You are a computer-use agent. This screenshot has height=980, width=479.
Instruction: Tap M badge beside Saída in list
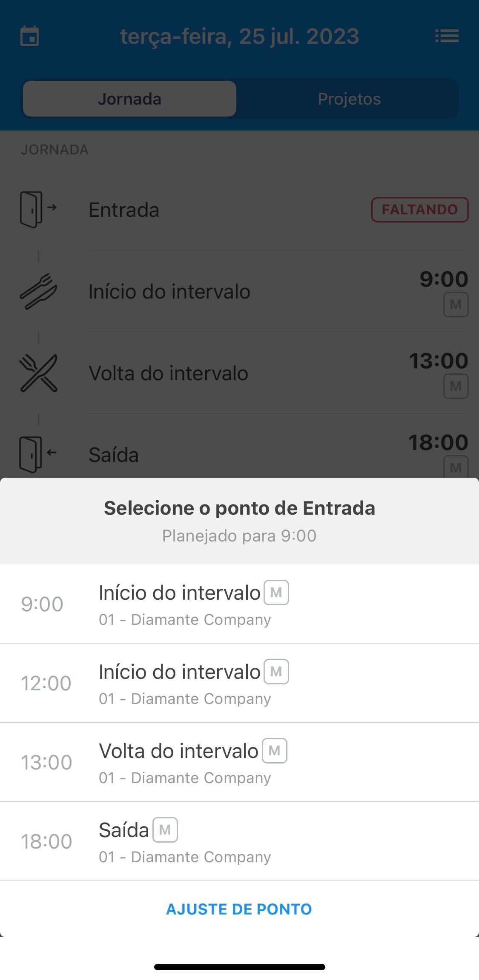pyautogui.click(x=165, y=829)
